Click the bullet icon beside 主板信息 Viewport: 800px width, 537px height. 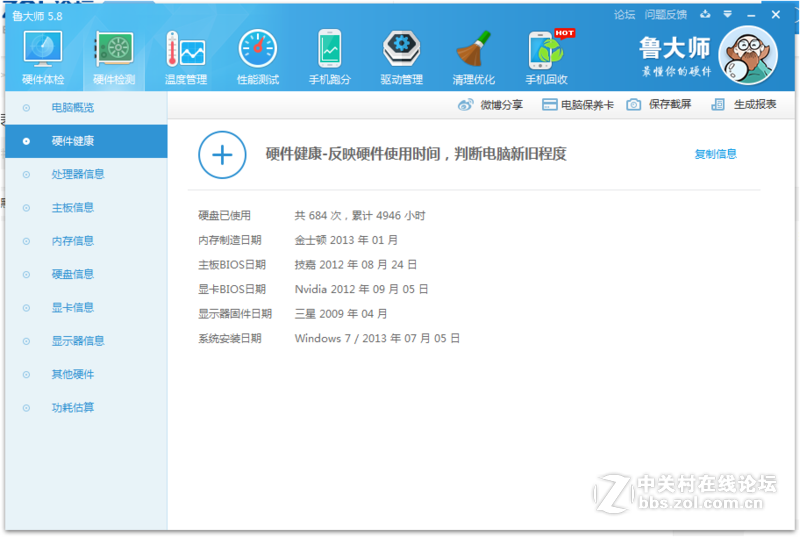pyautogui.click(x=26, y=208)
